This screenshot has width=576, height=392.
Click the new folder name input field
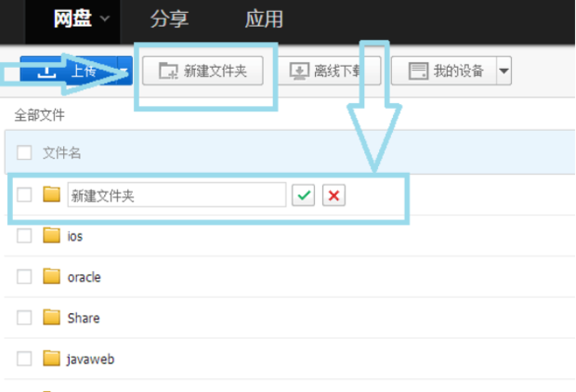pos(177,195)
